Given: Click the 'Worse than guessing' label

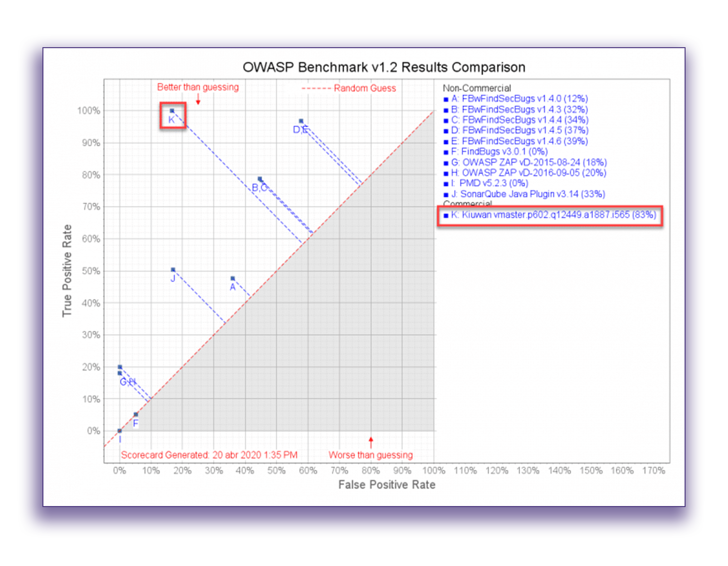Looking at the screenshot, I should point(371,455).
